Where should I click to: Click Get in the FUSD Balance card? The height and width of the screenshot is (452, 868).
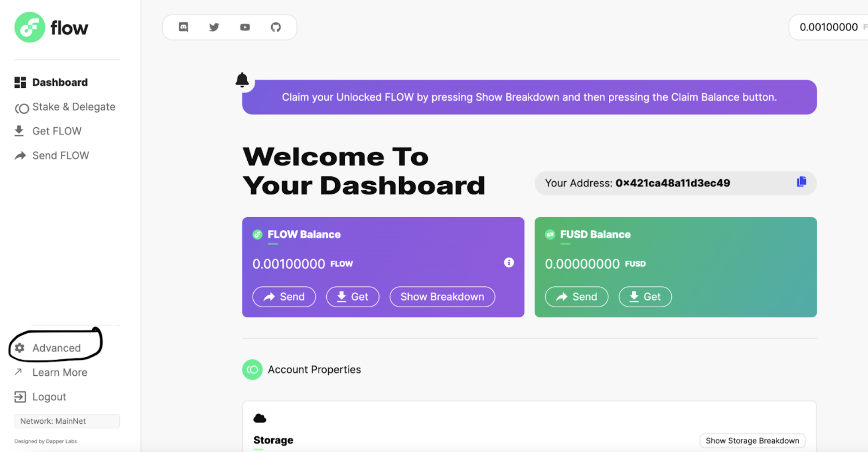pos(645,297)
